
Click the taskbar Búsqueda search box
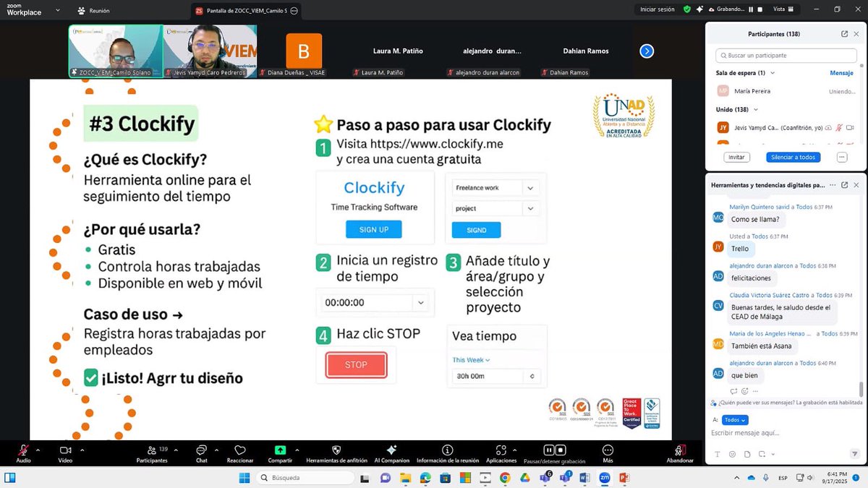[305, 477]
